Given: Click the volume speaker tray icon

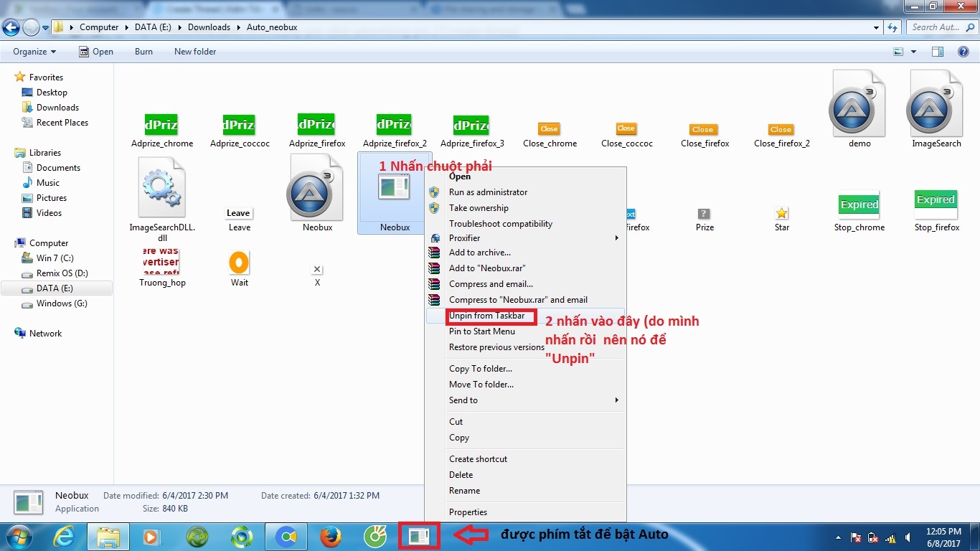Looking at the screenshot, I should click(x=909, y=537).
